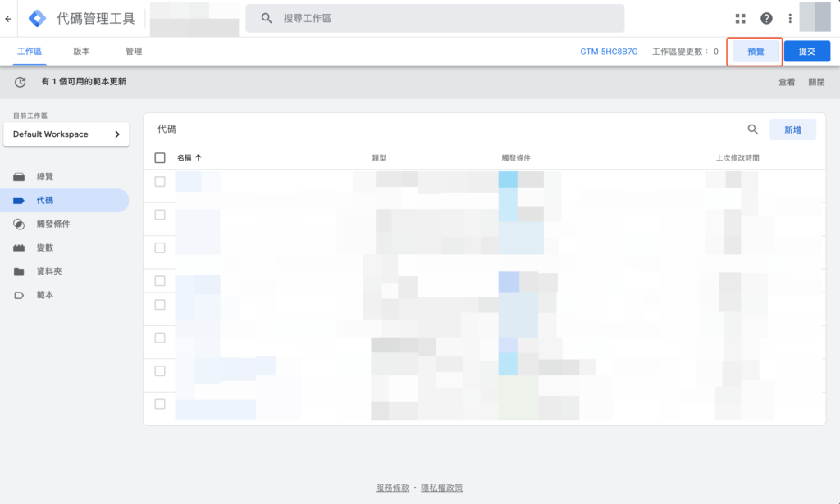Click the 預覽 preview button
Viewport: 840px width, 504px height.
point(756,52)
